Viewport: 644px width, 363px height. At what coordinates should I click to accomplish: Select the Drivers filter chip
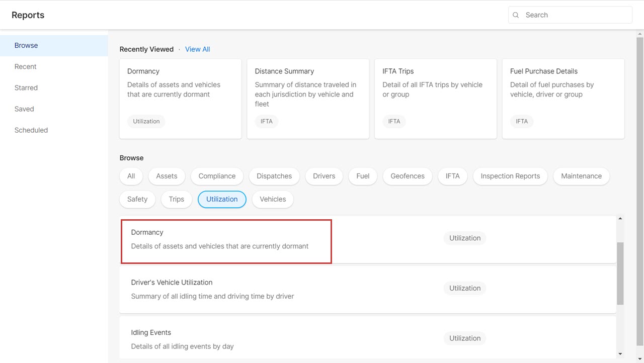pos(324,176)
